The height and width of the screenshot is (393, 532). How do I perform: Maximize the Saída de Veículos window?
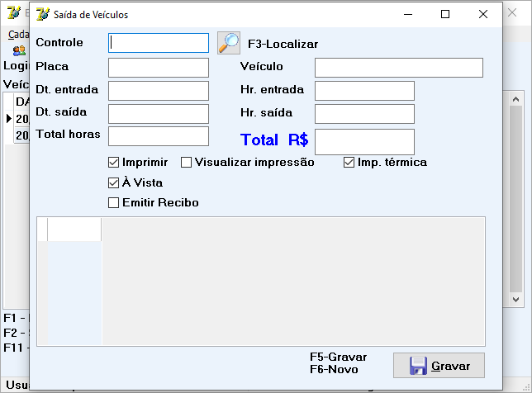445,14
